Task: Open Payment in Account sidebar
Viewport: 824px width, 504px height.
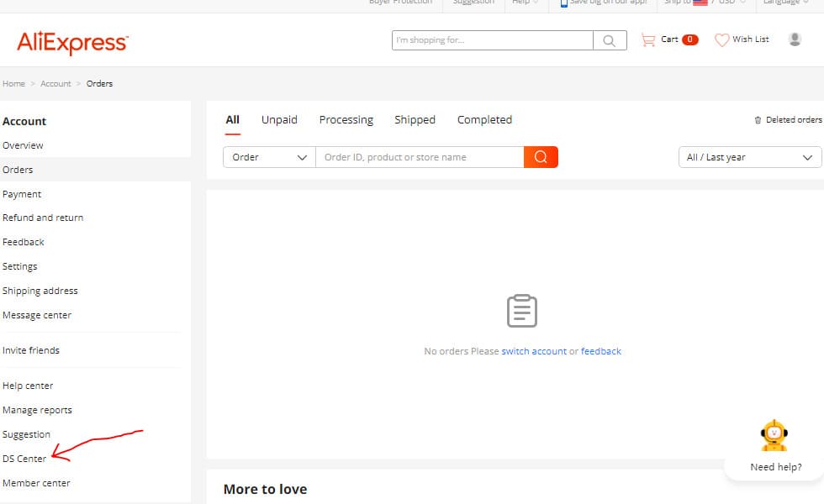Action: (22, 194)
